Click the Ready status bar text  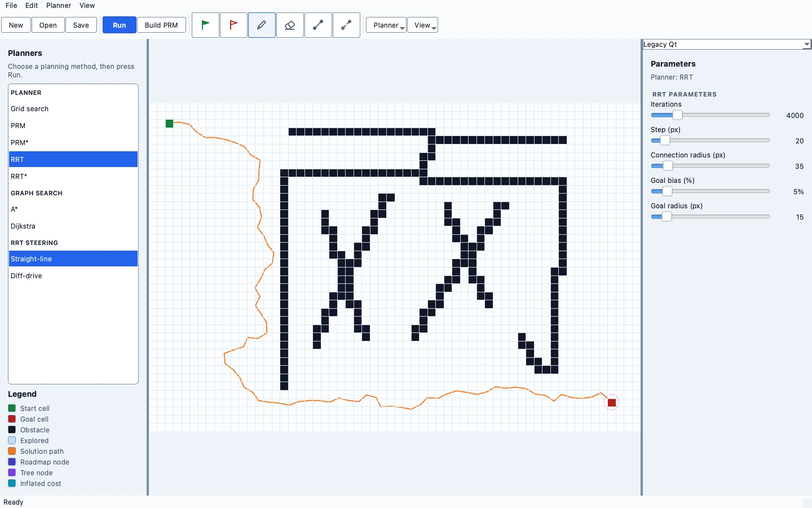(x=14, y=502)
